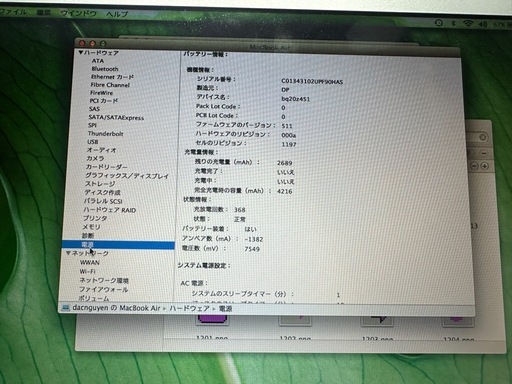
Task: Open Time Machine menu bar icon
Action: pyautogui.click(x=439, y=23)
